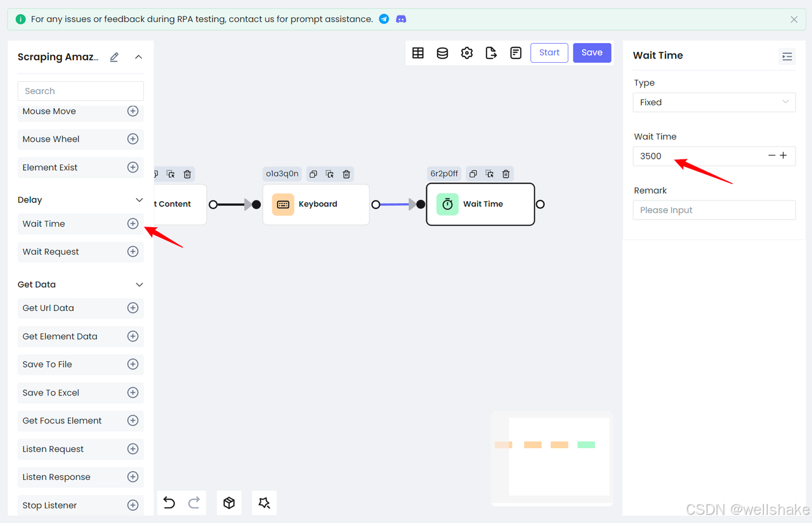Screen dimensions: 812x523
Task: Save the workflow
Action: (592, 53)
